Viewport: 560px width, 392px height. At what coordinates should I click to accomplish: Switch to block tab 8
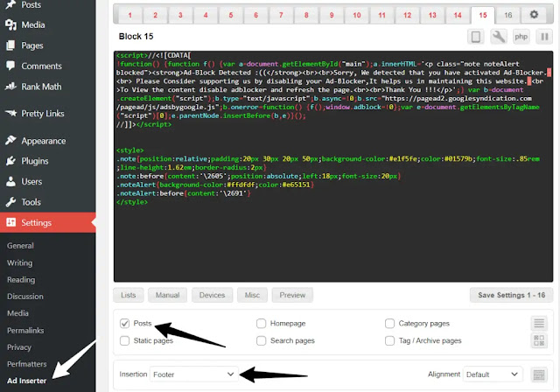pyautogui.click(x=306, y=16)
